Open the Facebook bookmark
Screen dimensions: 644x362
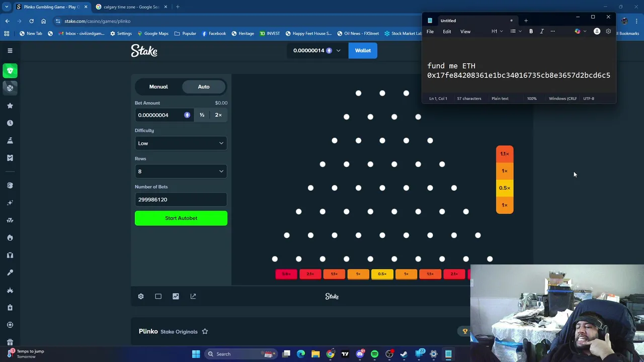[214, 33]
